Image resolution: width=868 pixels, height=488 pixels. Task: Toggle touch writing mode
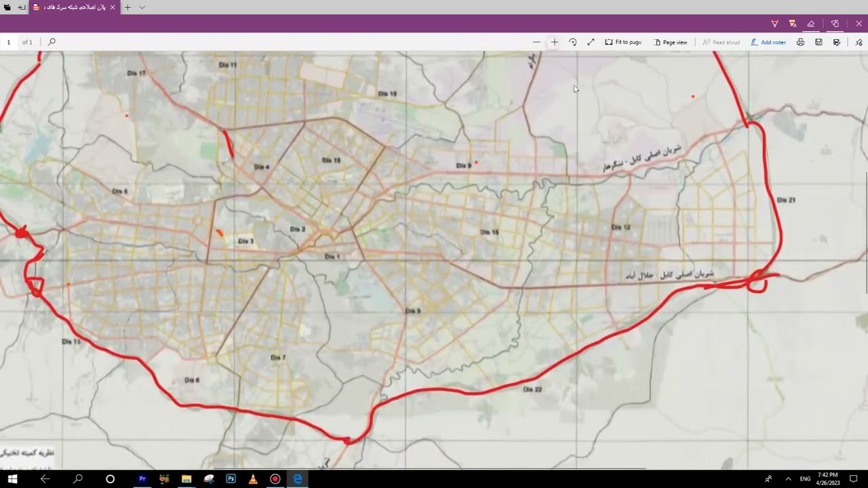point(835,24)
